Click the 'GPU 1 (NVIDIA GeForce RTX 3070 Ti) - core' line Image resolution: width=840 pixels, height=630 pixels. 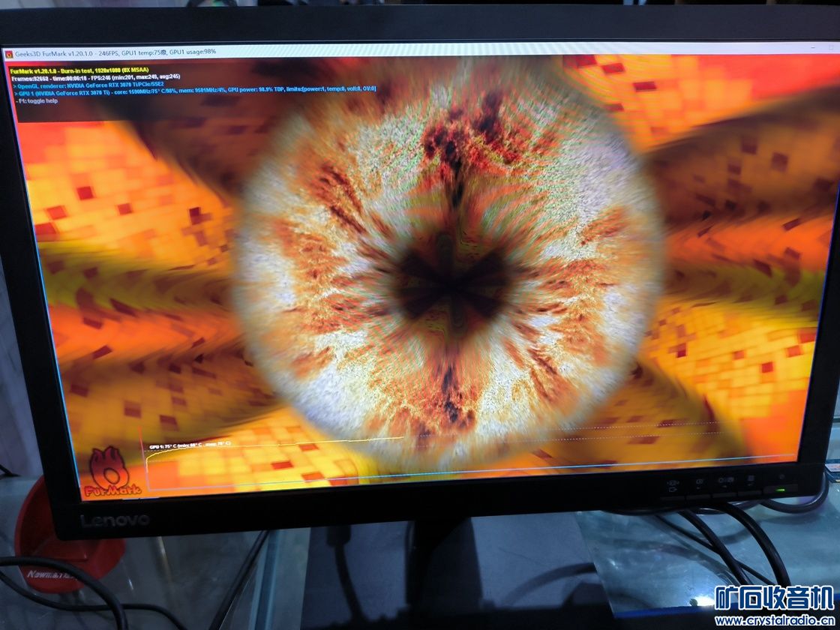tap(194, 89)
